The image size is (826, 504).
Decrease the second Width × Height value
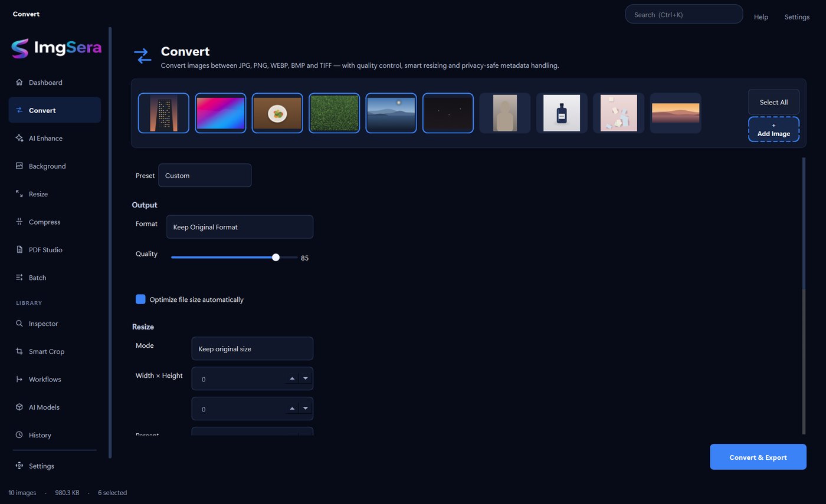[x=306, y=409]
